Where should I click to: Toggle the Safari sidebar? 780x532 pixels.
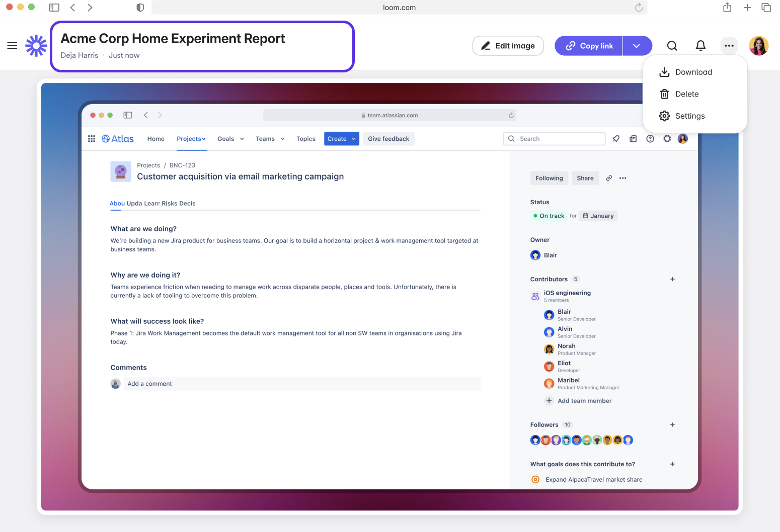coord(54,8)
